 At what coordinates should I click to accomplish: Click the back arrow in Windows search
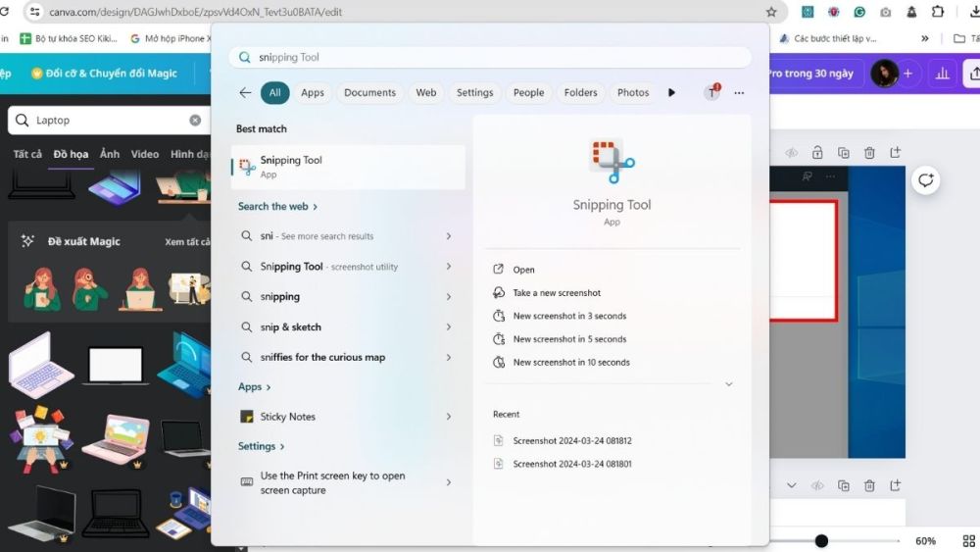click(x=245, y=92)
